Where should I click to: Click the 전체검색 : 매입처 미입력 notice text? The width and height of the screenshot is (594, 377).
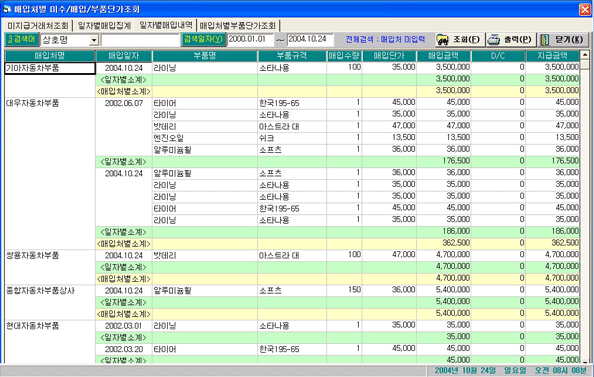click(x=385, y=39)
